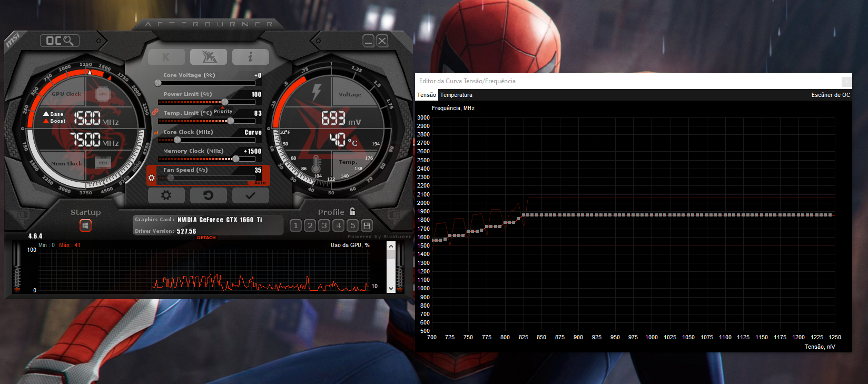868x384 pixels.
Task: Select the curve point at 825 mV
Action: [x=523, y=215]
